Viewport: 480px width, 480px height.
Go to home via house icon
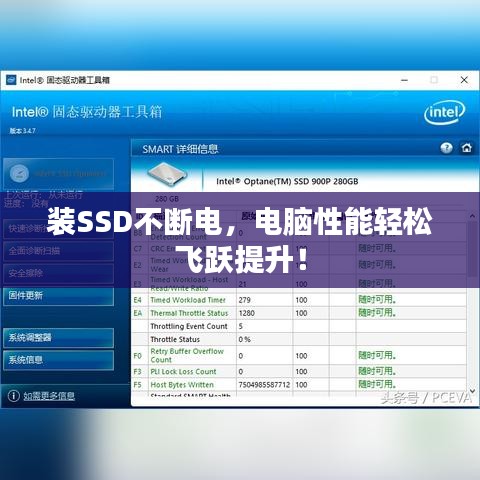pyautogui.click(x=466, y=147)
